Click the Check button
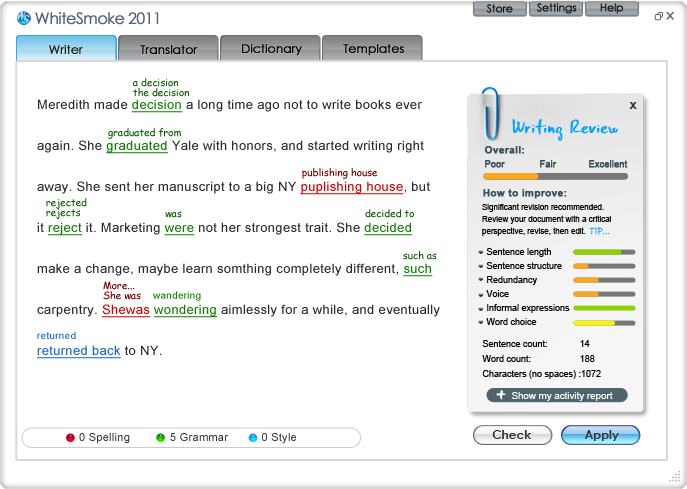 pyautogui.click(x=512, y=435)
